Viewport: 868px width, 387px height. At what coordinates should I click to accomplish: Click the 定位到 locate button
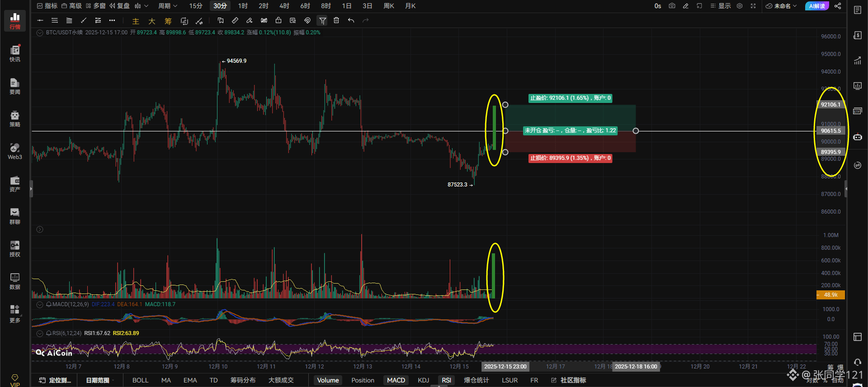(x=55, y=380)
